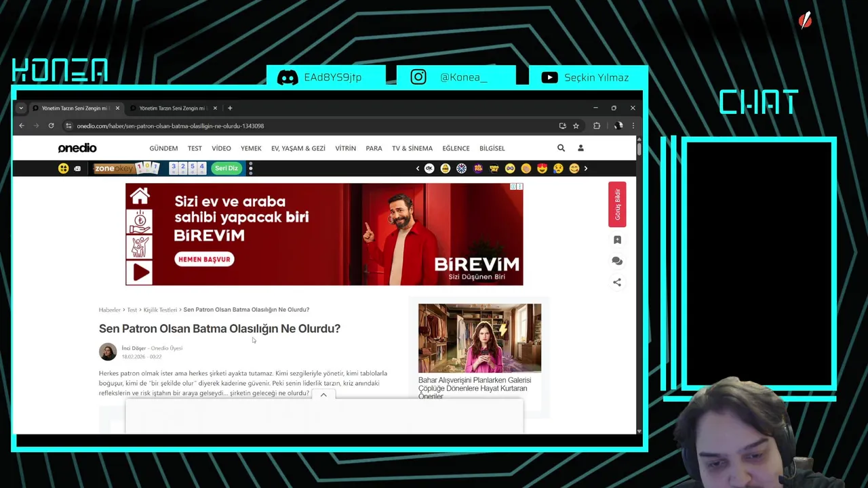Show previous emojis with the left chevron

coord(418,168)
